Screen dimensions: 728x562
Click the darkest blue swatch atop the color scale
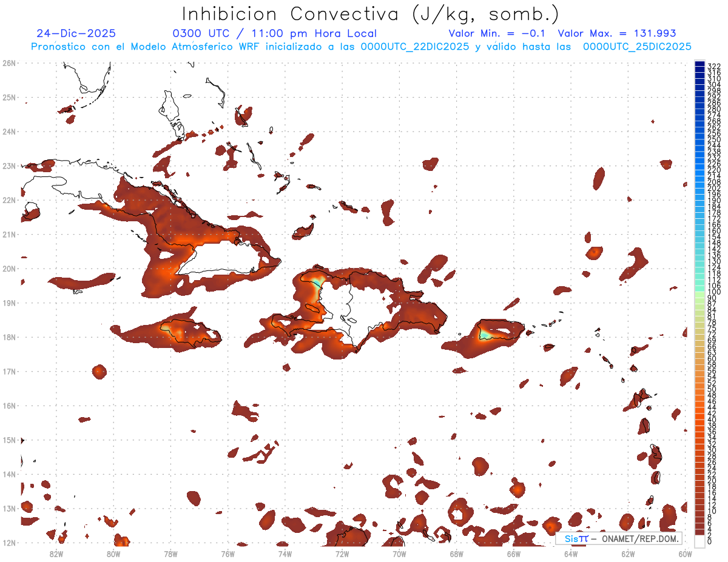point(699,64)
